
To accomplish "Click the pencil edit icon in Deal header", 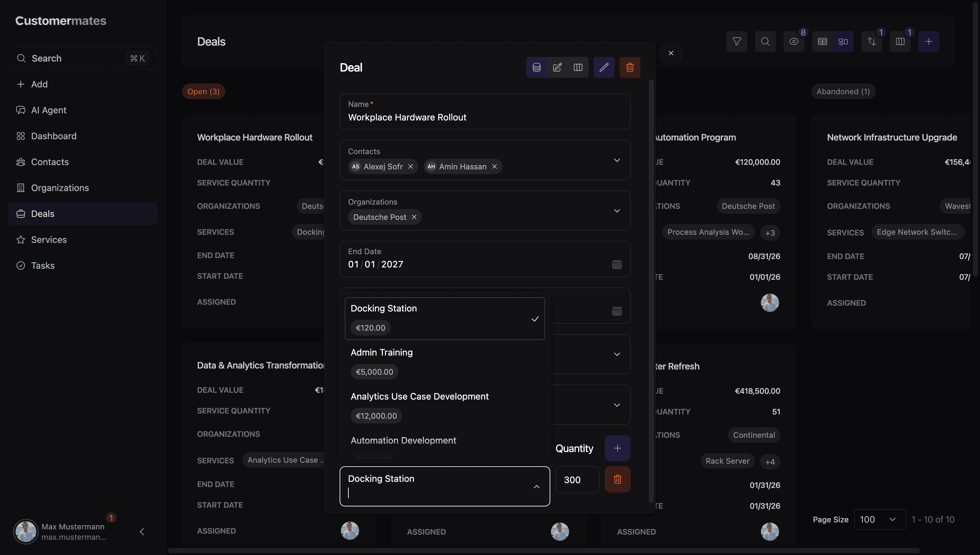I will pyautogui.click(x=603, y=67).
